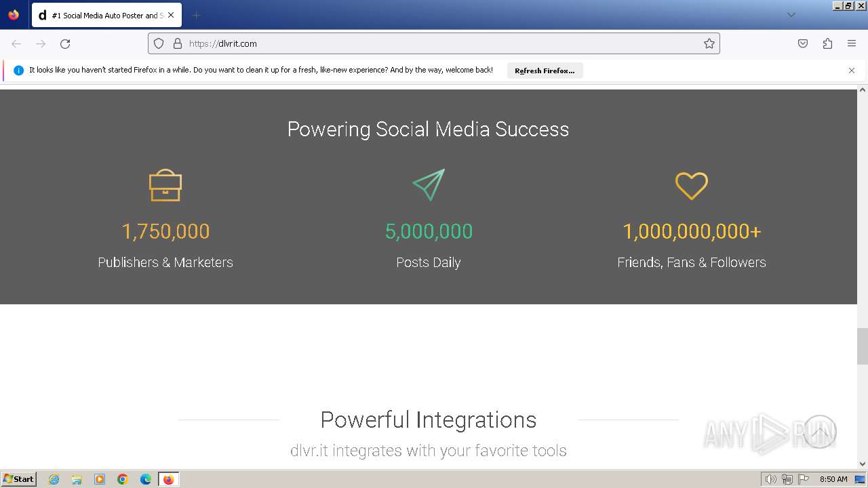Viewport: 868px width, 488px height.
Task: Click the page scrollbar thumb
Action: coord(863,346)
